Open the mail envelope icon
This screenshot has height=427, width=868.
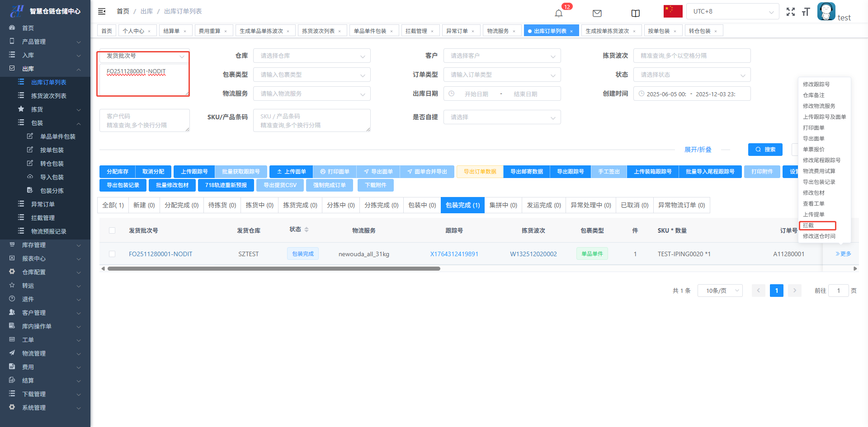pyautogui.click(x=597, y=13)
